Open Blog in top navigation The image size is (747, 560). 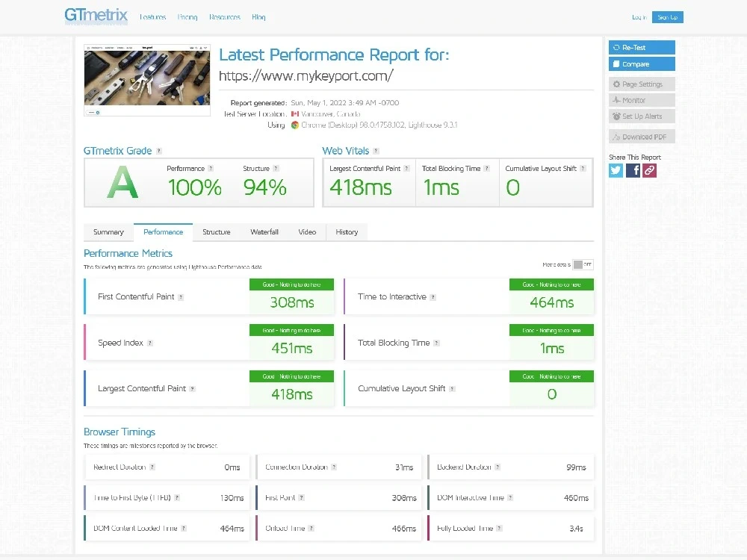coord(258,17)
